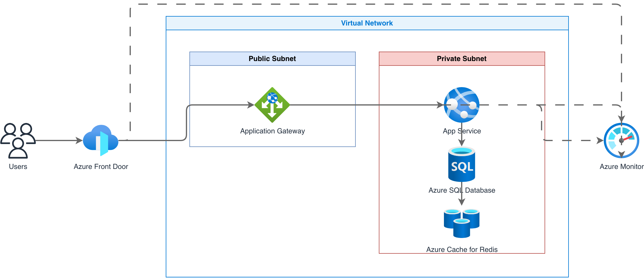Select the Application Gateway green diamond icon
This screenshot has width=644, height=278.
[272, 105]
